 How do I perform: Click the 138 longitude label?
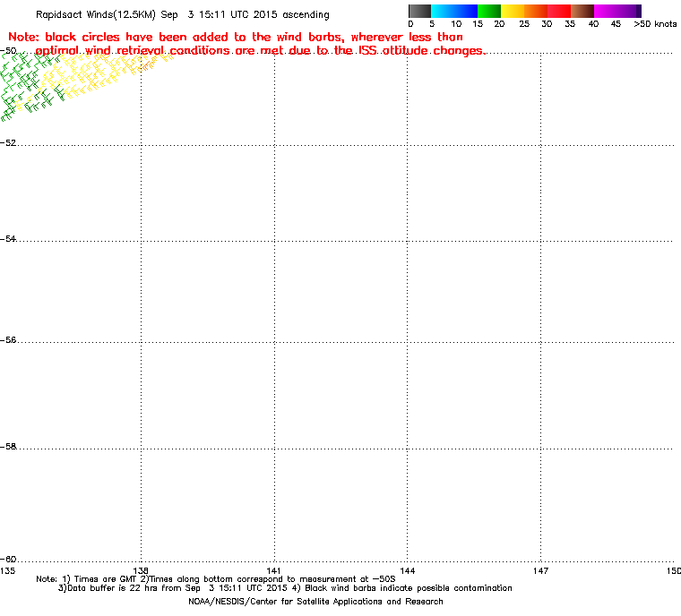[x=141, y=570]
